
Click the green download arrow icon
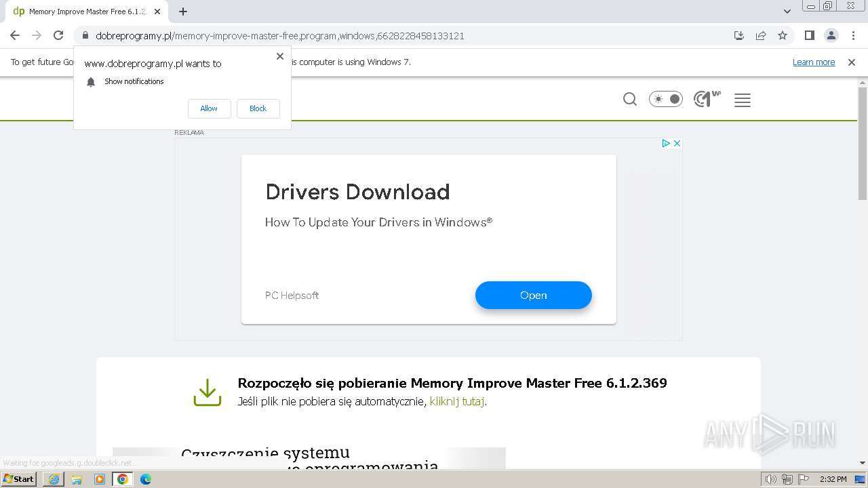[208, 392]
